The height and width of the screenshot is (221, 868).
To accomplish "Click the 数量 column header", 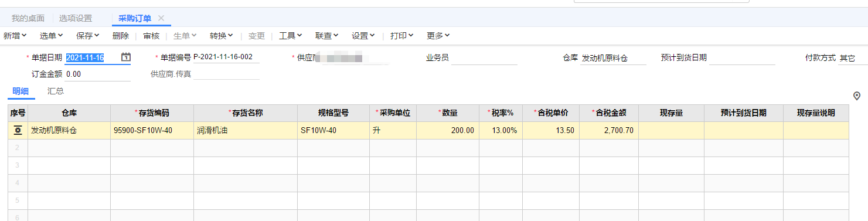I will (448, 113).
